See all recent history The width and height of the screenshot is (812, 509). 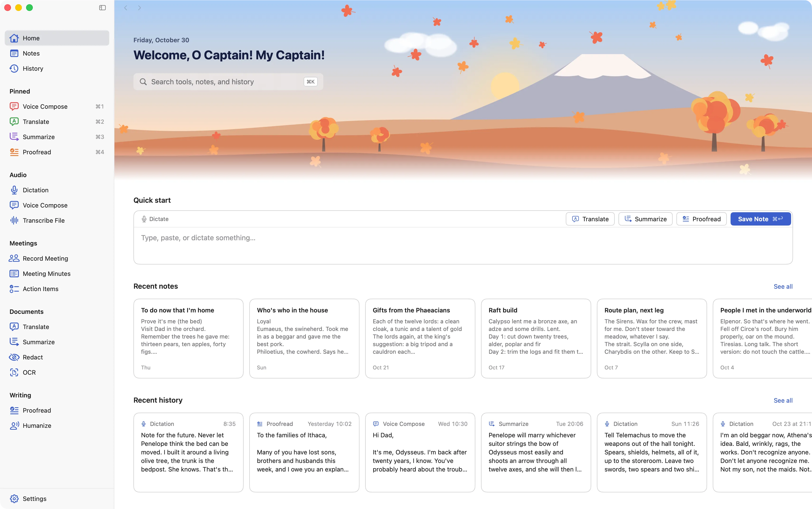[783, 400]
